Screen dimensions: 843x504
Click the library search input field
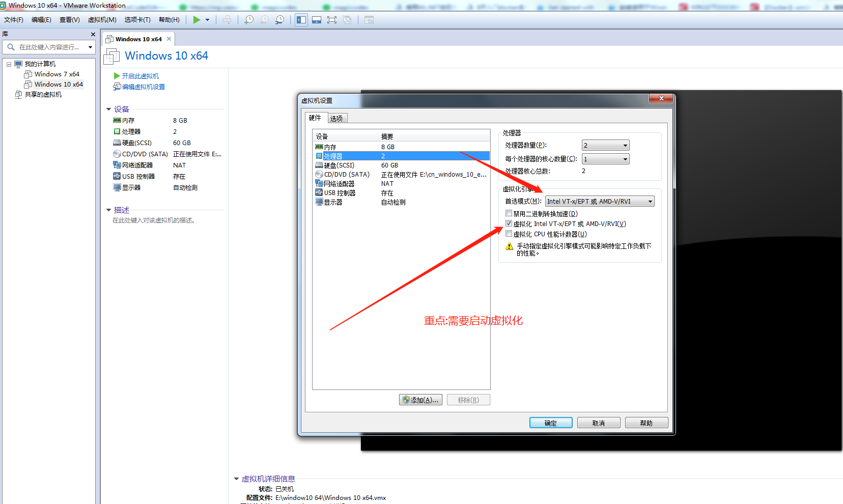(x=49, y=47)
